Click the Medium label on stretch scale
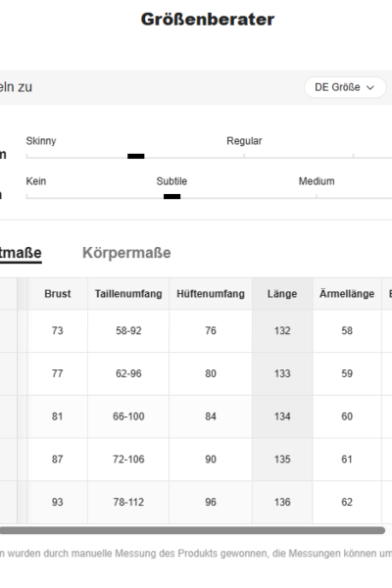Image resolution: width=392 pixels, height=588 pixels. coord(317,181)
